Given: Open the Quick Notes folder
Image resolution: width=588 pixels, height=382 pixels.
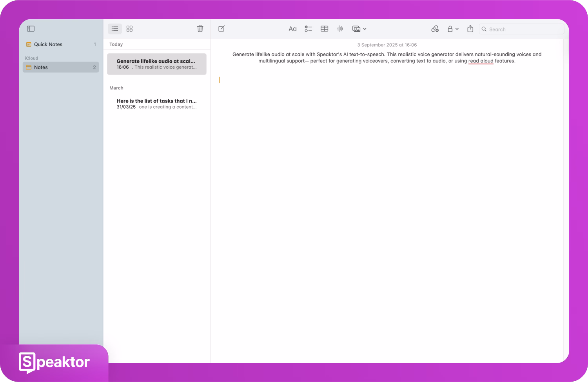Looking at the screenshot, I should (48, 44).
